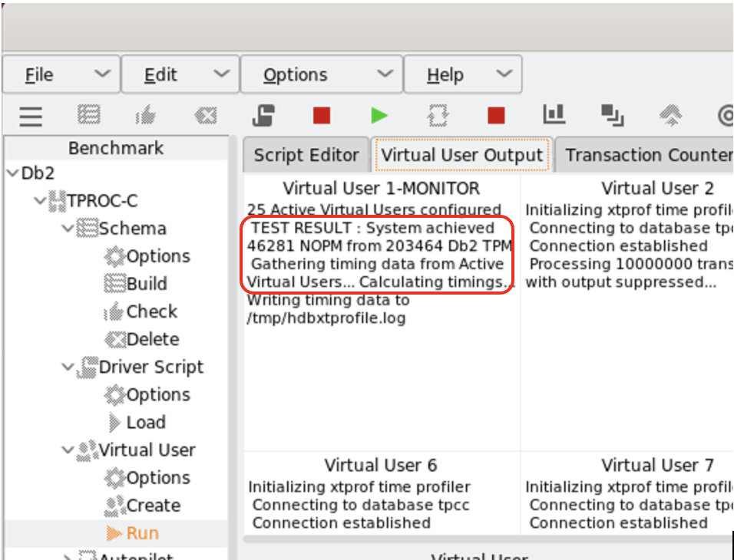Viewport: 734px width, 560px height.
Task: Open the Help menu
Action: pyautogui.click(x=463, y=74)
